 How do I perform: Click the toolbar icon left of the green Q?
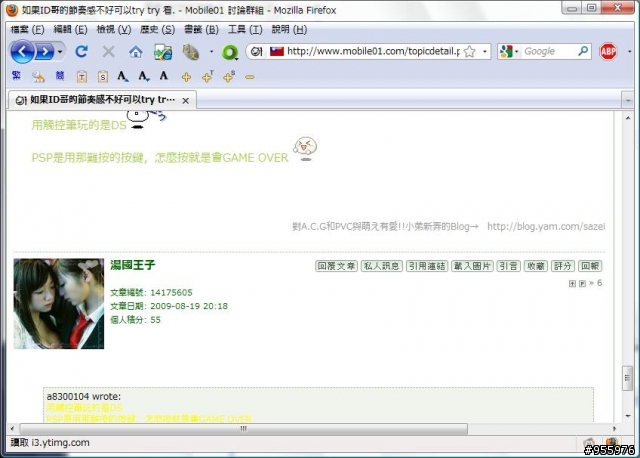tap(190, 52)
